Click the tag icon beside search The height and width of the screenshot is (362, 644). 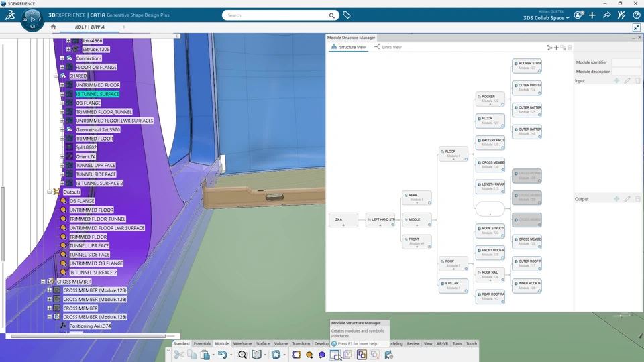pyautogui.click(x=347, y=15)
